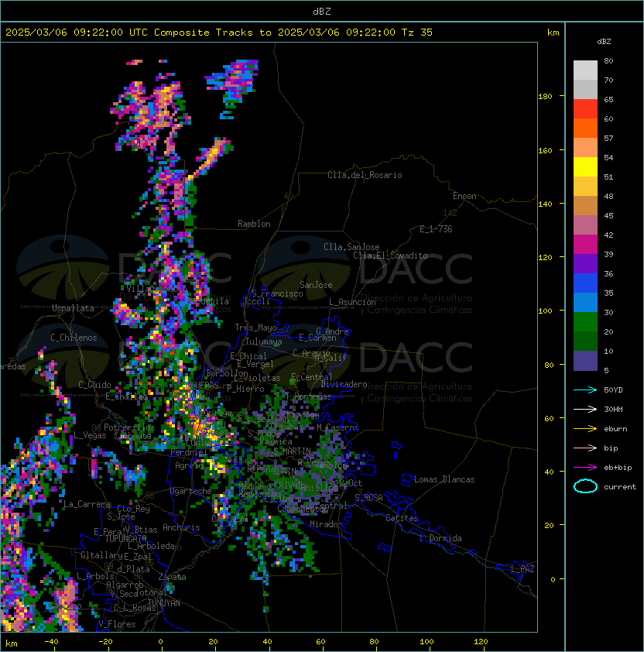This screenshot has height=652, width=644.
Task: Click the 'TUNUYAN' map label
Action: click(x=164, y=603)
